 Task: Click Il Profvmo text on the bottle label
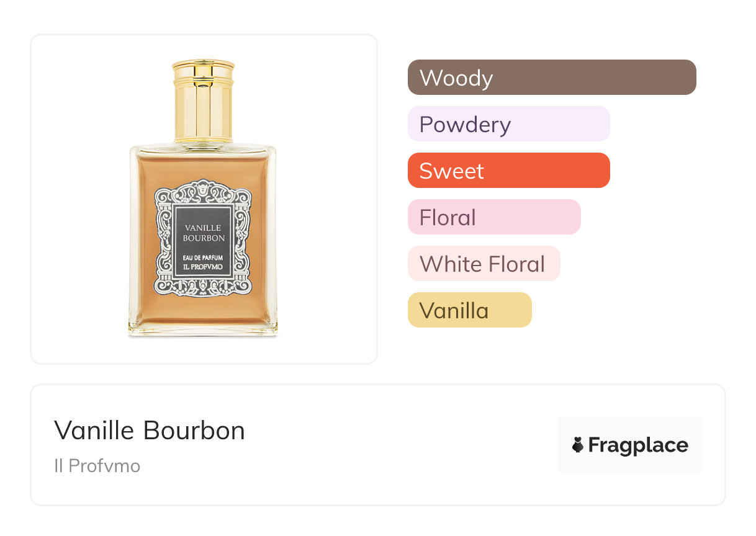pyautogui.click(x=203, y=267)
